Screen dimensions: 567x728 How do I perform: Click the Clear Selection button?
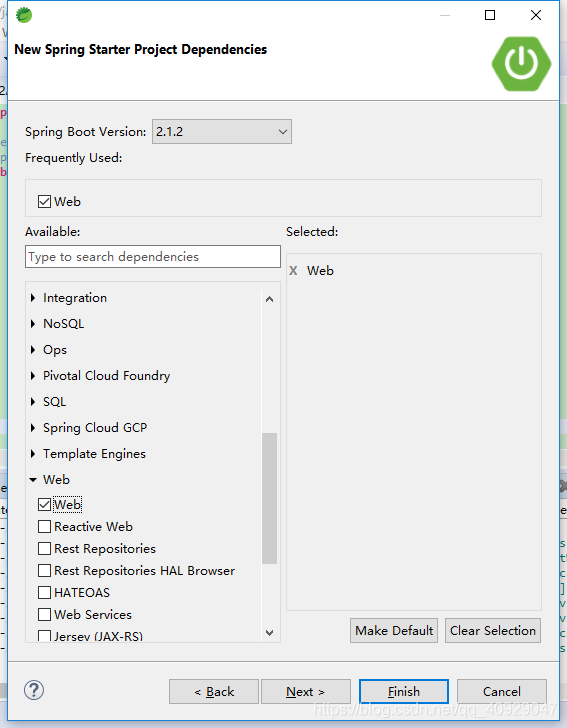tap(493, 630)
